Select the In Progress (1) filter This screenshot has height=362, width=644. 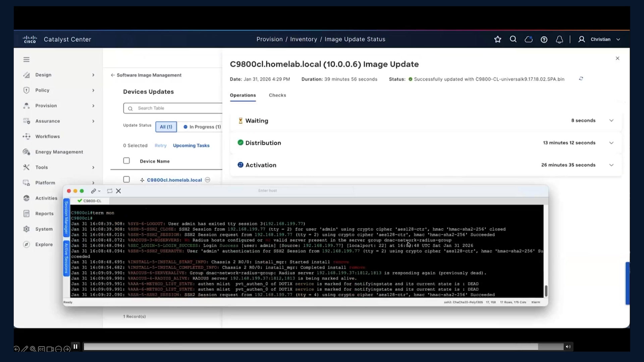click(x=202, y=127)
